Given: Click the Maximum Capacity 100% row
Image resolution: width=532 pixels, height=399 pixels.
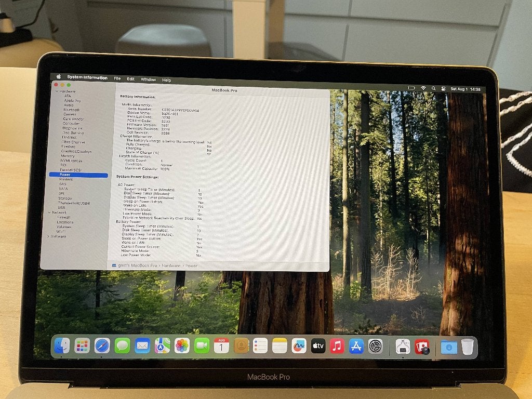Looking at the screenshot, I should click(147, 169).
